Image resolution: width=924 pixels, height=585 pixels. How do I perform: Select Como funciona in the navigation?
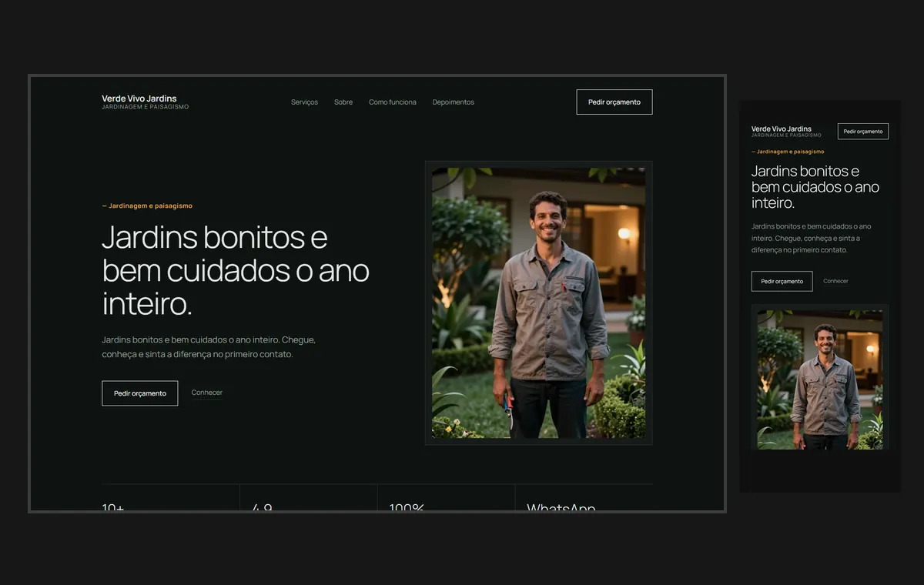[x=393, y=102]
